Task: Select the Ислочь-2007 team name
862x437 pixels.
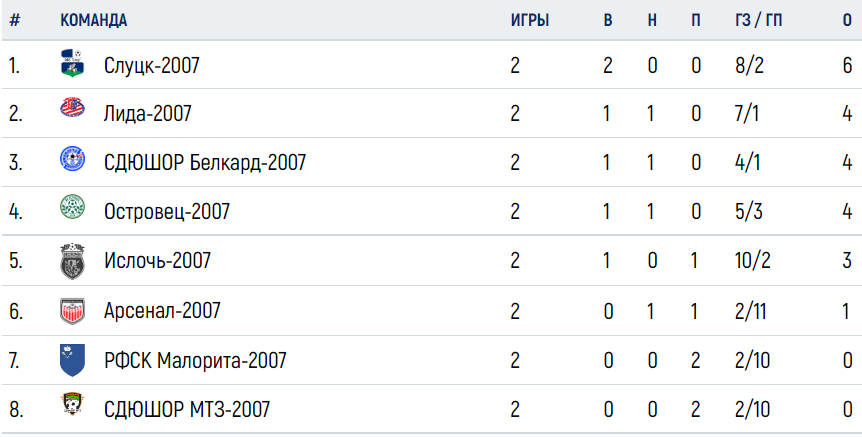Action: 157,261
